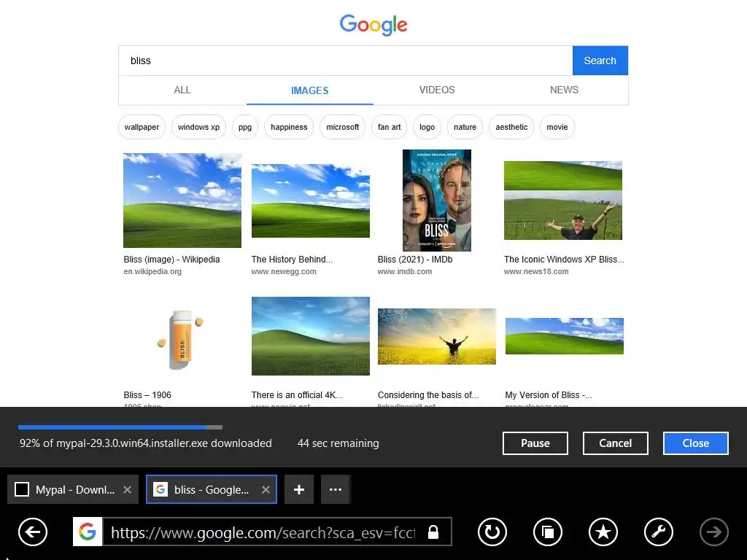Cancel the mypal installer download

point(616,443)
